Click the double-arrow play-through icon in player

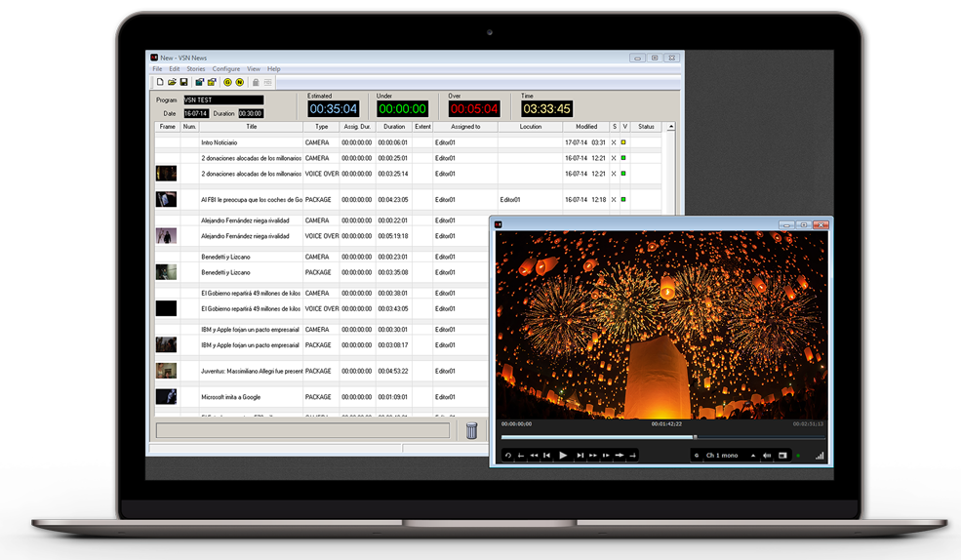(619, 456)
